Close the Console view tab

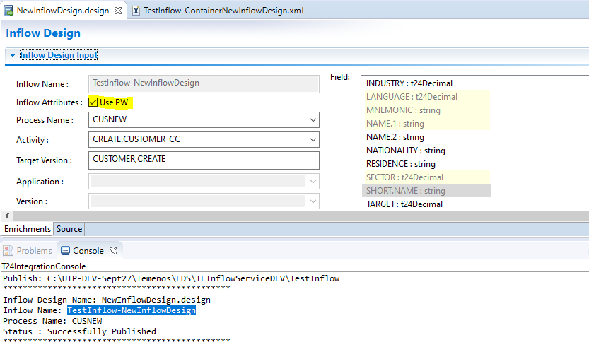click(113, 251)
